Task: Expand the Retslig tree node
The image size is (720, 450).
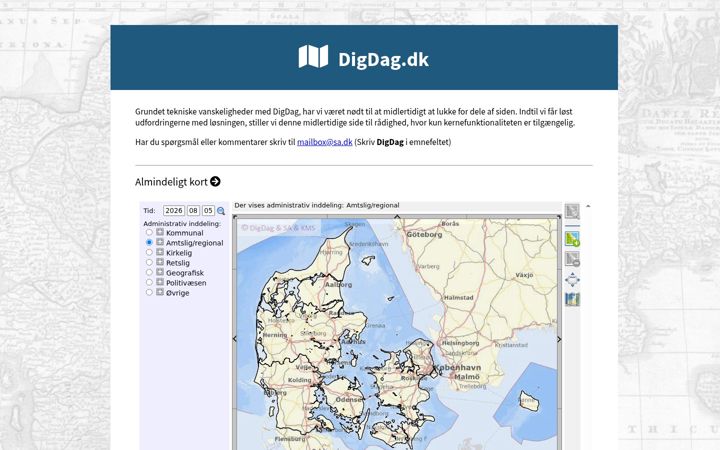Action: point(160,262)
